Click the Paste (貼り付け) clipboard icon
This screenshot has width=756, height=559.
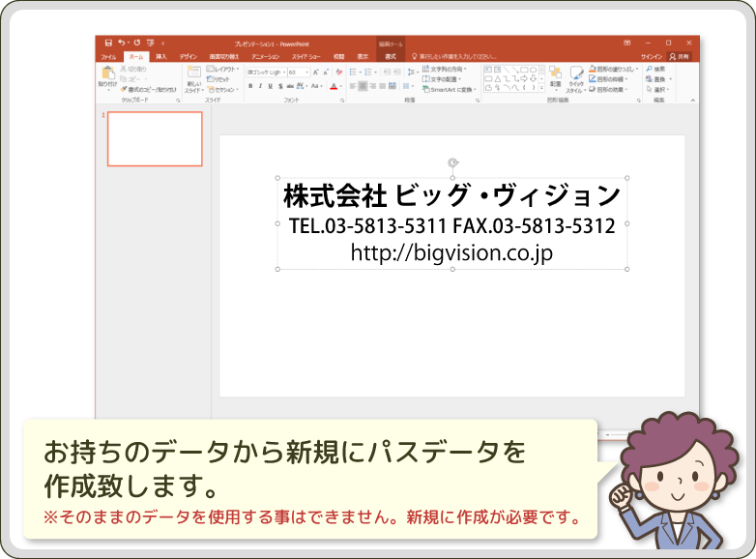tap(107, 74)
